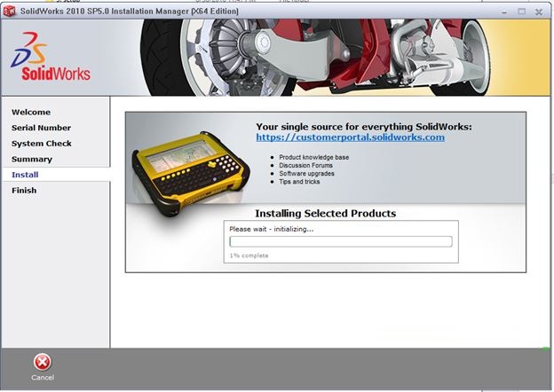Select the highlighted Install step
The width and height of the screenshot is (554, 392).
point(25,175)
